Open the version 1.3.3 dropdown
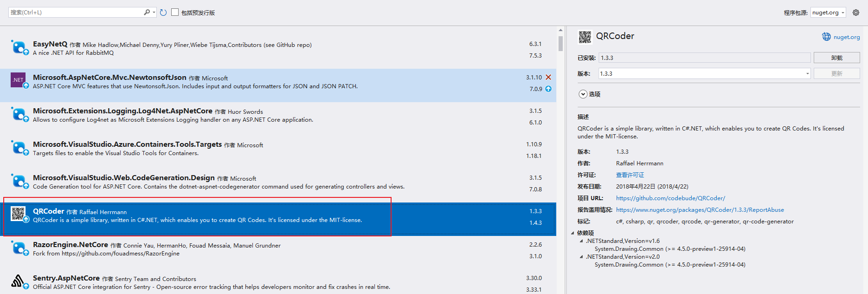The height and width of the screenshot is (294, 868). tap(807, 73)
